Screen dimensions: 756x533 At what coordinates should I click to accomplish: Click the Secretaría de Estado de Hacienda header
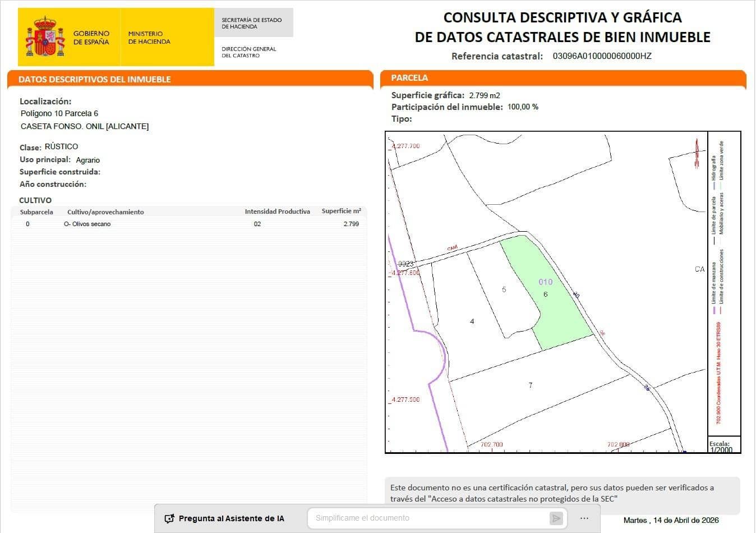tap(251, 22)
